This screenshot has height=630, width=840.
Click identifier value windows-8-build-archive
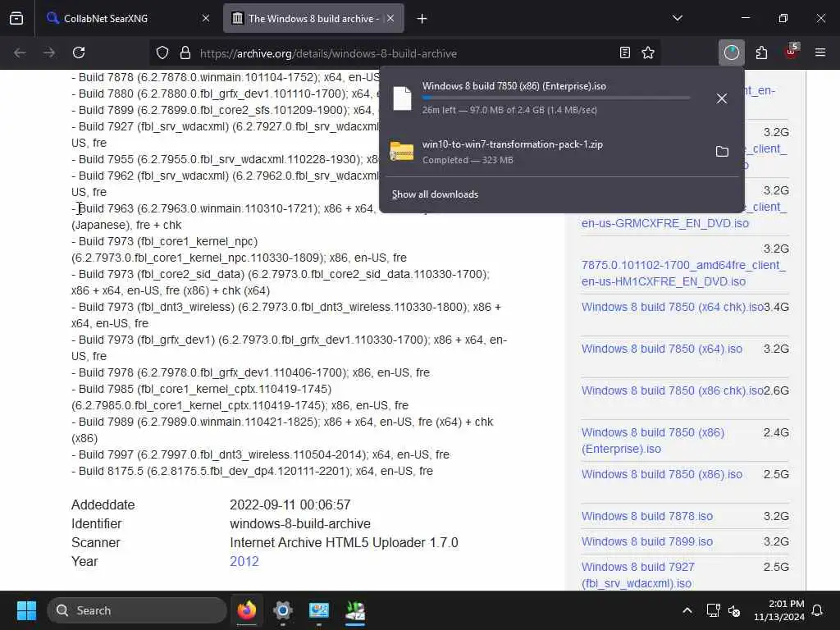[300, 523]
